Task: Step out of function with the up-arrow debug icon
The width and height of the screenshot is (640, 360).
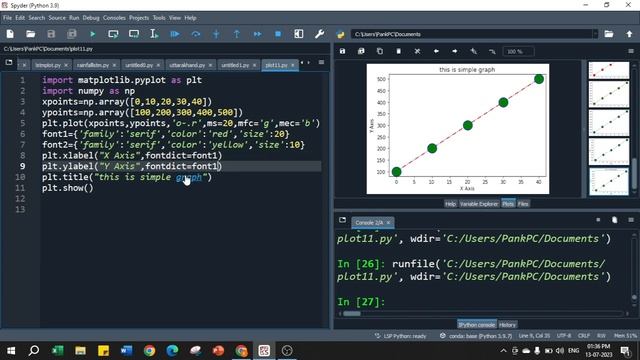Action: 237,34
